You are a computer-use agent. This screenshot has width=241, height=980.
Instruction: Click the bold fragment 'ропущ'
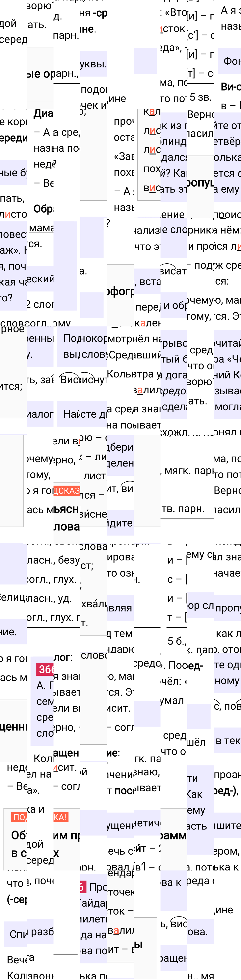click(x=200, y=183)
